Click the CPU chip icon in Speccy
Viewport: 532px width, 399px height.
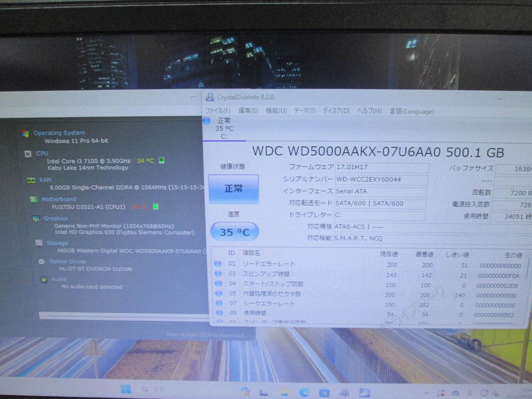28,154
